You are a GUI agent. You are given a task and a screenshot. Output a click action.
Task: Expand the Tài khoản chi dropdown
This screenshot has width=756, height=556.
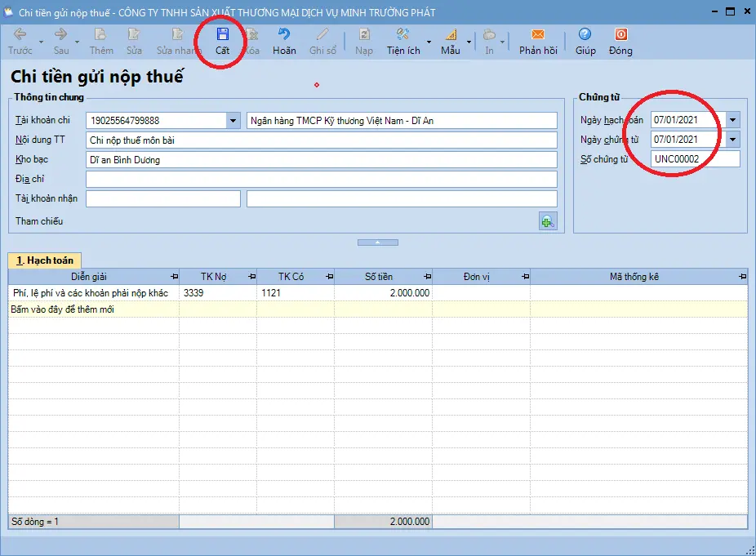coord(233,121)
